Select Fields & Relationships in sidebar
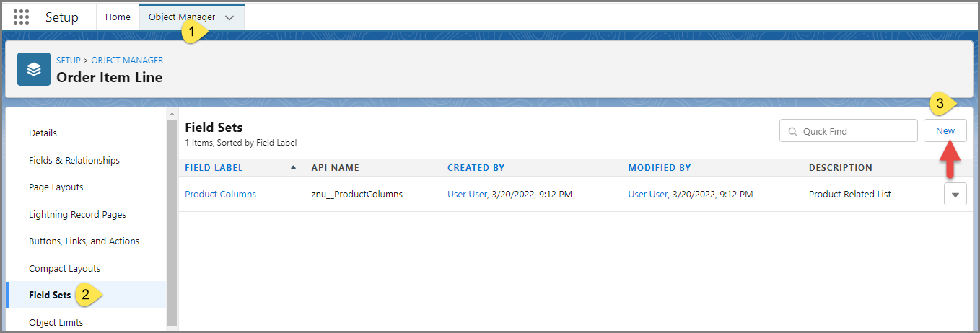 [74, 160]
